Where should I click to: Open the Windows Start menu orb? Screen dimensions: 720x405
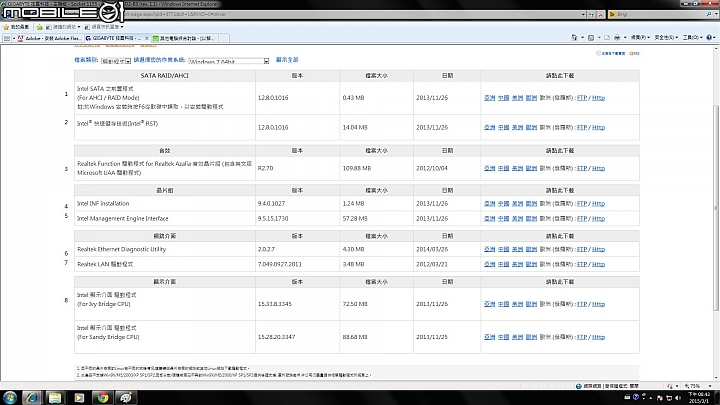[x=10, y=397]
